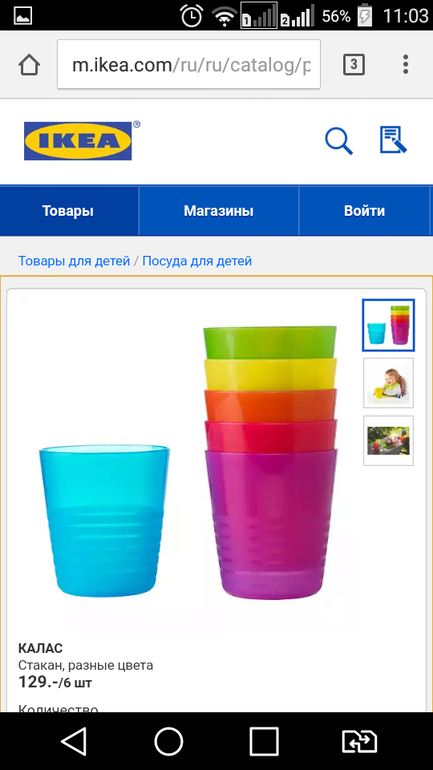Open the browser three-dot overflow menu
Image resolution: width=433 pixels, height=770 pixels.
[406, 64]
